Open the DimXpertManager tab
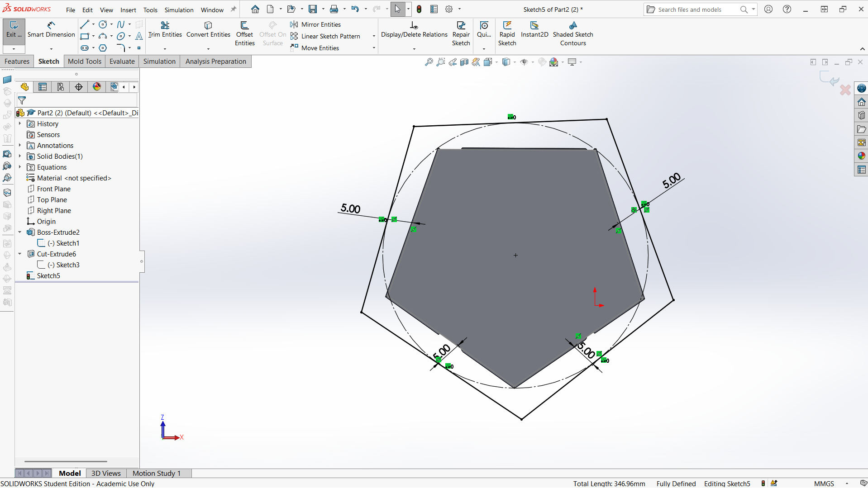 (x=79, y=87)
